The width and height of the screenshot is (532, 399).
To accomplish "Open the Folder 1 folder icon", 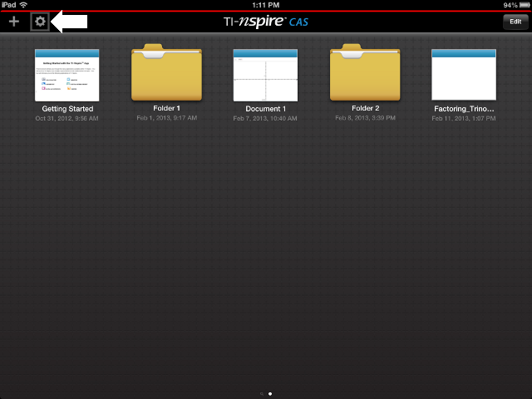I will 167,74.
